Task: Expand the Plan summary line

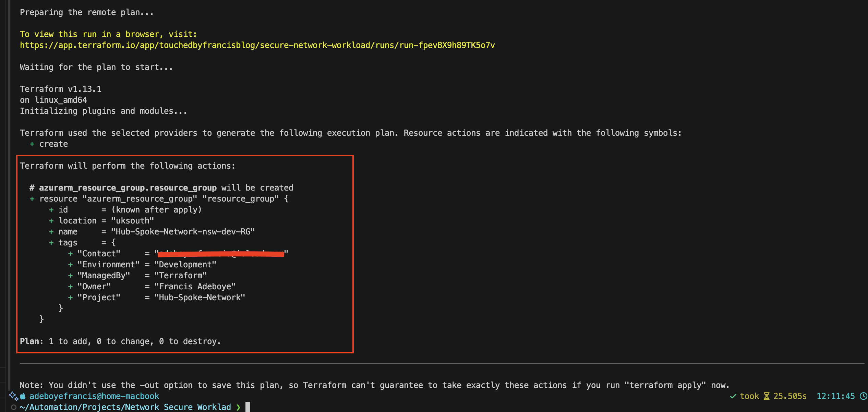Action: [120, 341]
